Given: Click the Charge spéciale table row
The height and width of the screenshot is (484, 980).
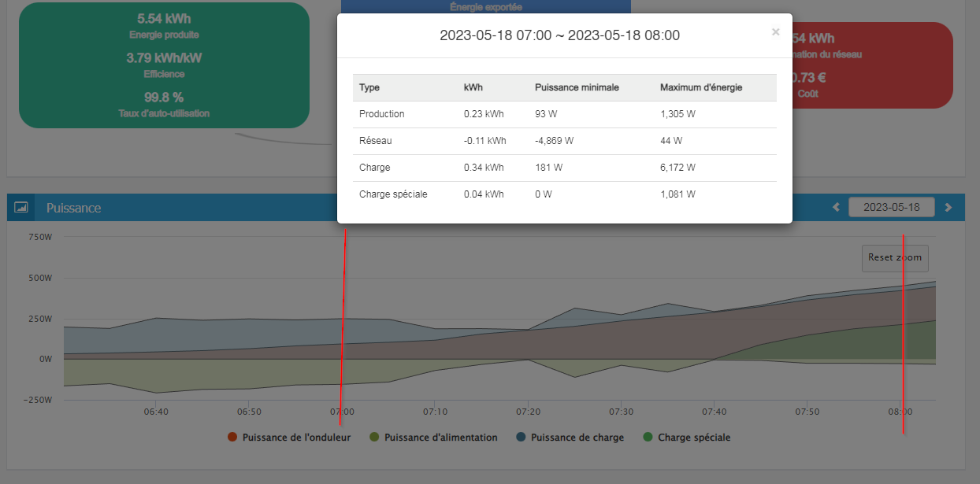Looking at the screenshot, I should (564, 194).
